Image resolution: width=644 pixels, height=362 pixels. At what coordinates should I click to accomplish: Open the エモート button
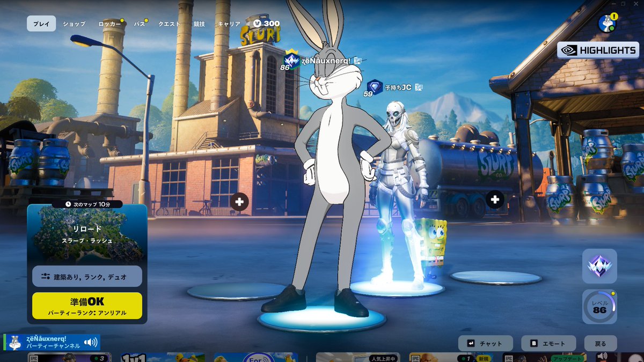tap(548, 344)
